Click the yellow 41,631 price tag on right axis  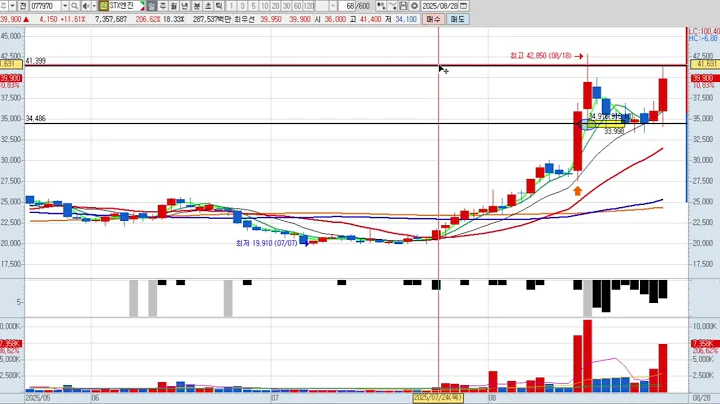pos(705,64)
